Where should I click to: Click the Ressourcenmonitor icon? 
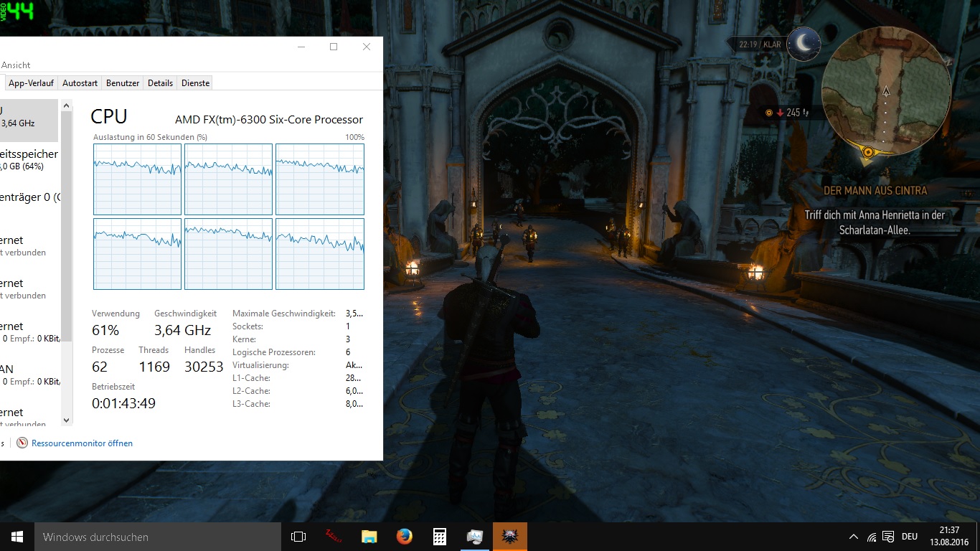(22, 443)
